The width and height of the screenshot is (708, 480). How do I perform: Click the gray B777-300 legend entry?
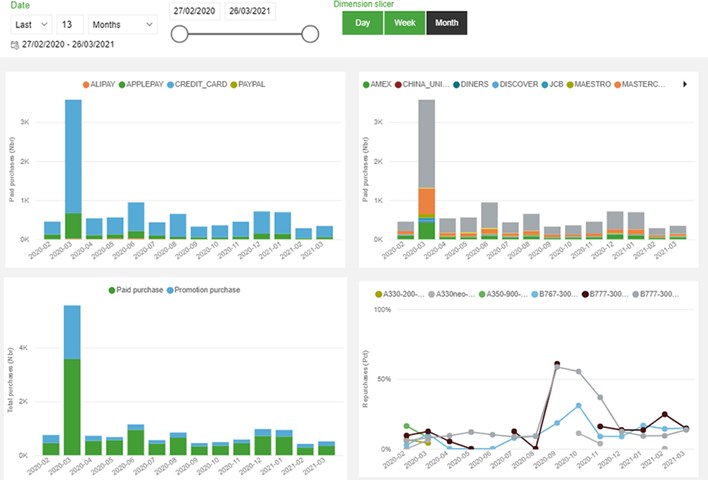tap(656, 294)
